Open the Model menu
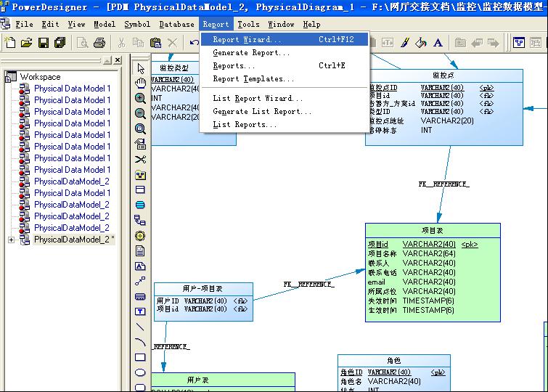This screenshot has width=548, height=392. coord(105,24)
